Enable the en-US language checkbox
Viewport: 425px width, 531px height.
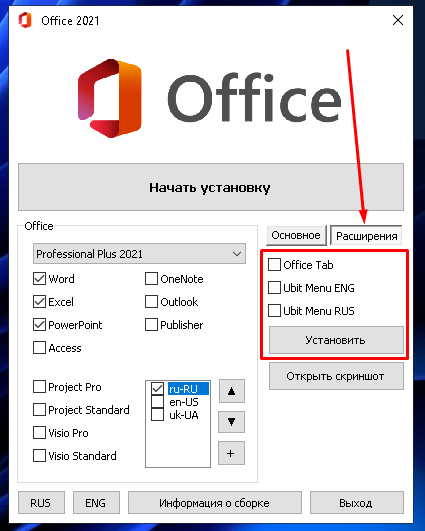click(x=157, y=402)
